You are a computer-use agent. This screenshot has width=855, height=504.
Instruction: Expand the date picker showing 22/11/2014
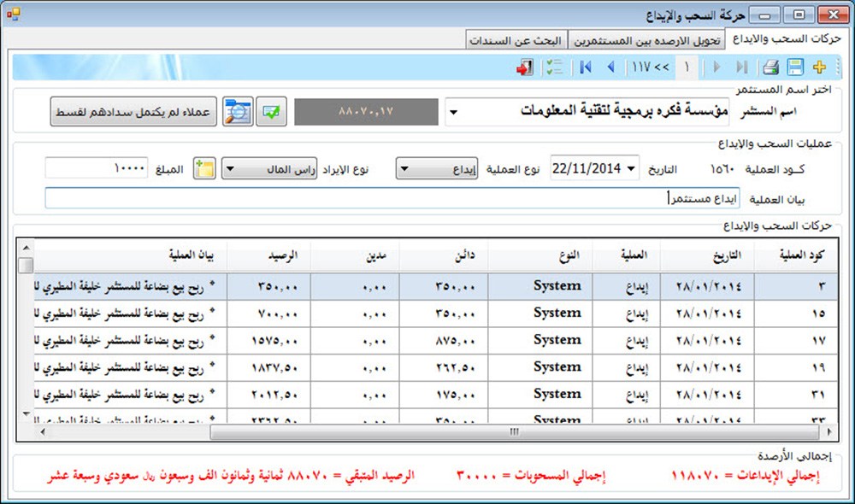(x=632, y=168)
